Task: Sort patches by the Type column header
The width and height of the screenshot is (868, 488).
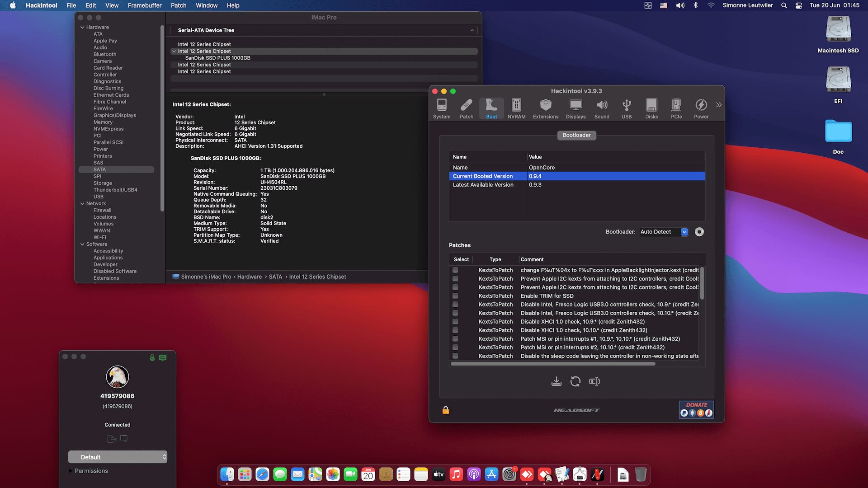Action: pyautogui.click(x=495, y=259)
